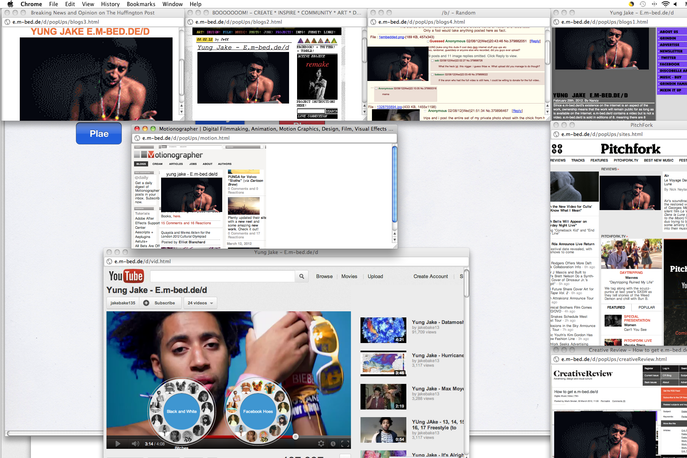Open the History menu
The width and height of the screenshot is (687, 458).
point(111,4)
